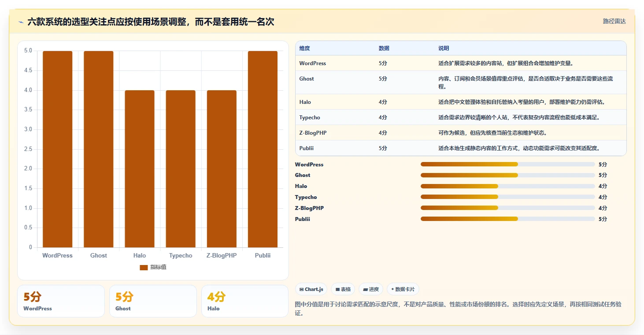Viewport: 644px width, 335px height.
Task: Click the 5.0 y-axis tick label
Action: pos(28,51)
